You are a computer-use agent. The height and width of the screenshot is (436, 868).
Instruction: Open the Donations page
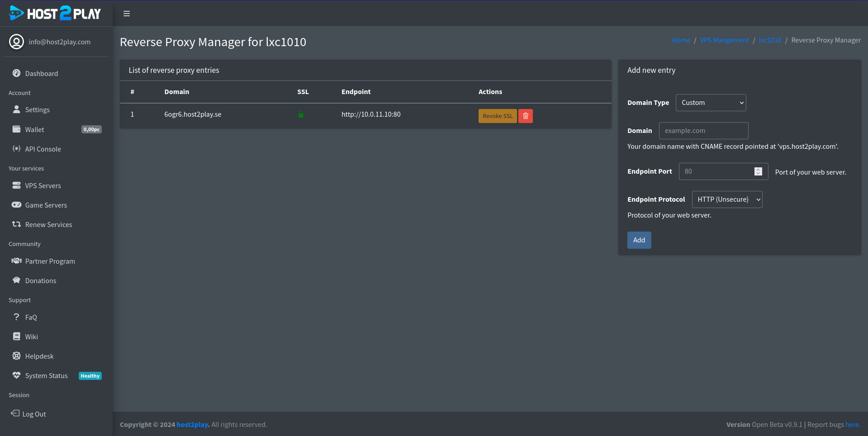point(56,280)
